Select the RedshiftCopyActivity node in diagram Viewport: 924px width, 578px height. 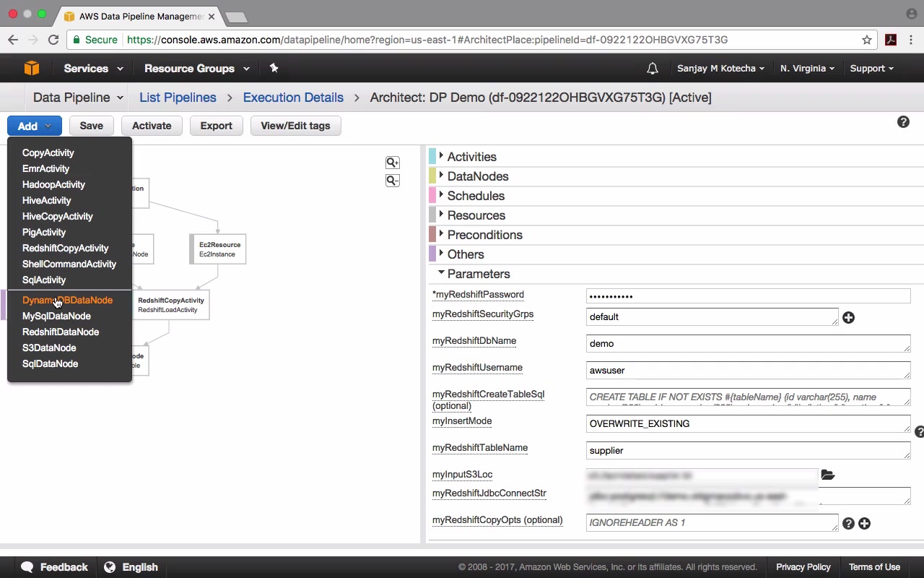pyautogui.click(x=171, y=305)
